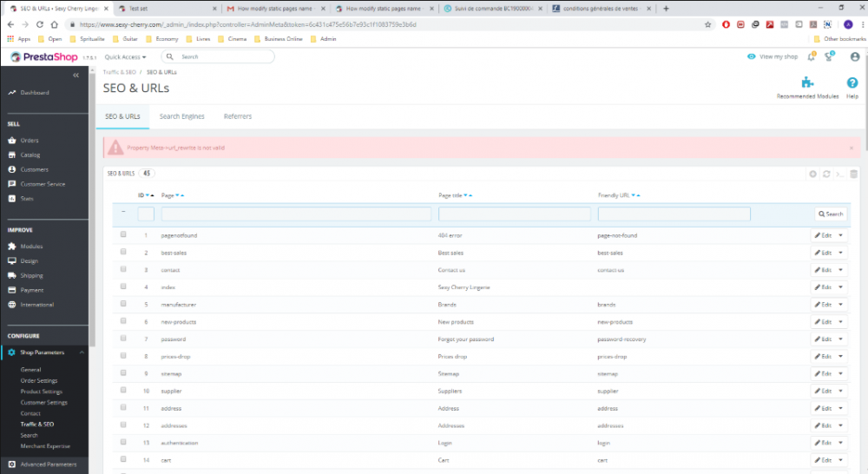Open the notifications bell icon
This screenshot has width=868, height=474.
coord(811,56)
